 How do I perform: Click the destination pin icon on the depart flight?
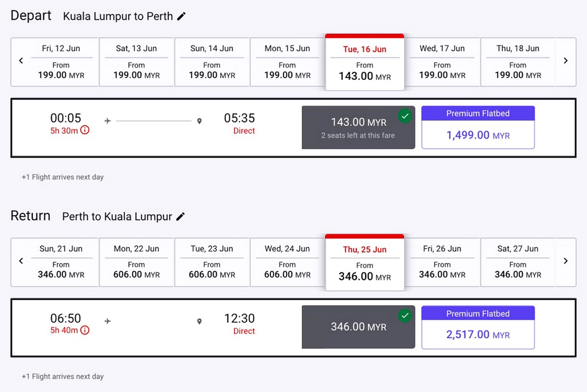199,121
